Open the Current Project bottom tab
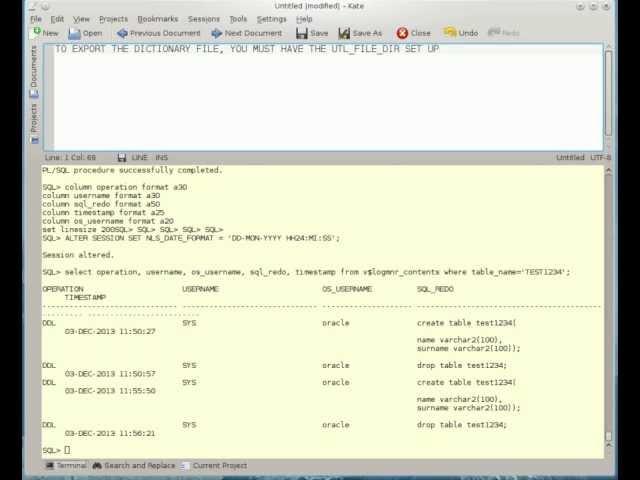Image resolution: width=640 pixels, height=480 pixels. tap(213, 466)
